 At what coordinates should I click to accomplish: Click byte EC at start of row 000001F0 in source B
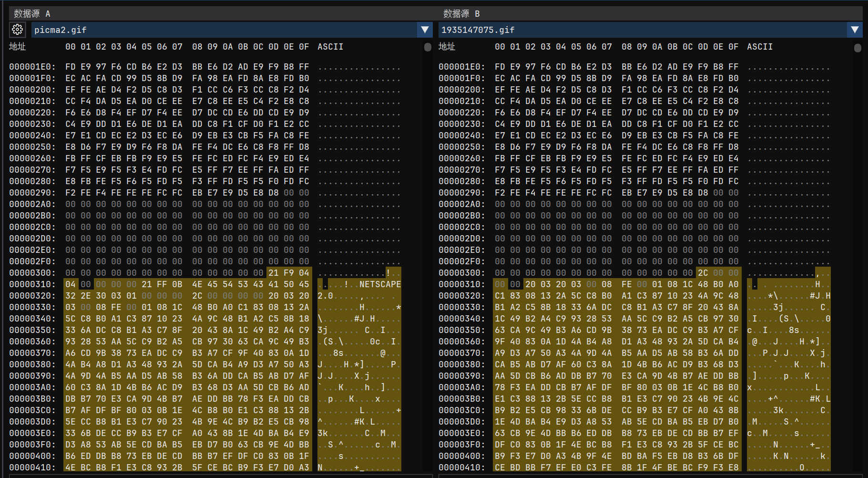(x=500, y=78)
